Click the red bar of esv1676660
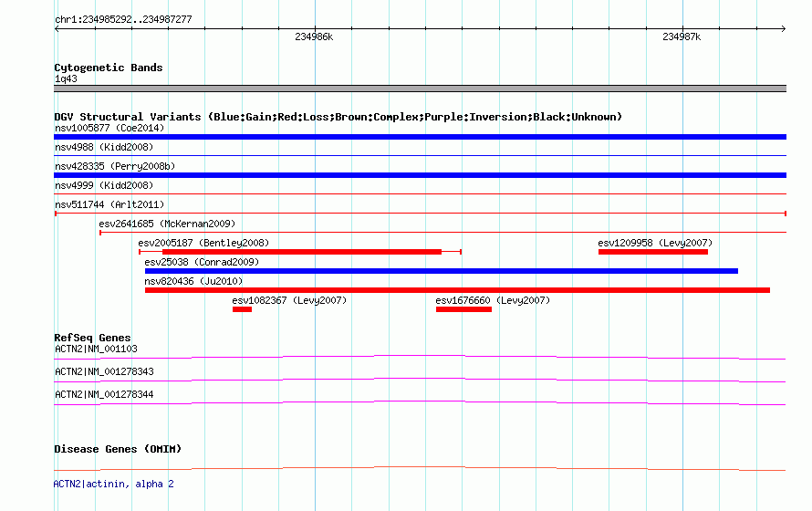This screenshot has width=812, height=511. [463, 309]
